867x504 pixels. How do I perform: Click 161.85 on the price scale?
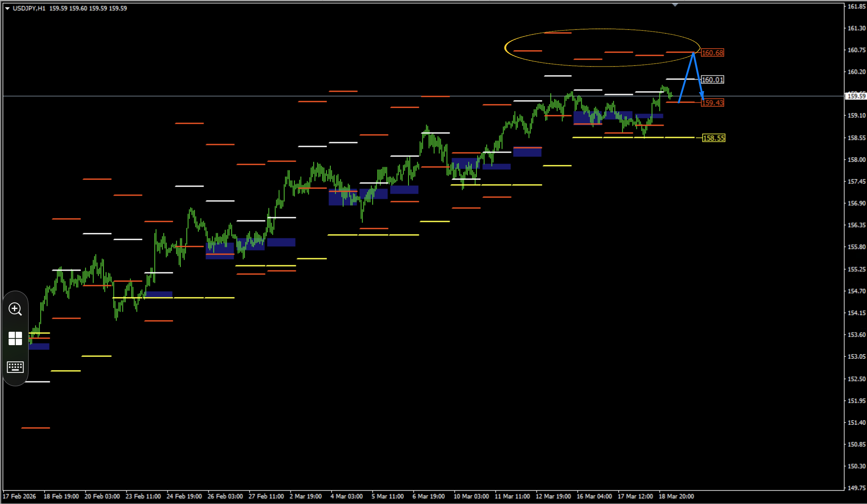(x=856, y=6)
